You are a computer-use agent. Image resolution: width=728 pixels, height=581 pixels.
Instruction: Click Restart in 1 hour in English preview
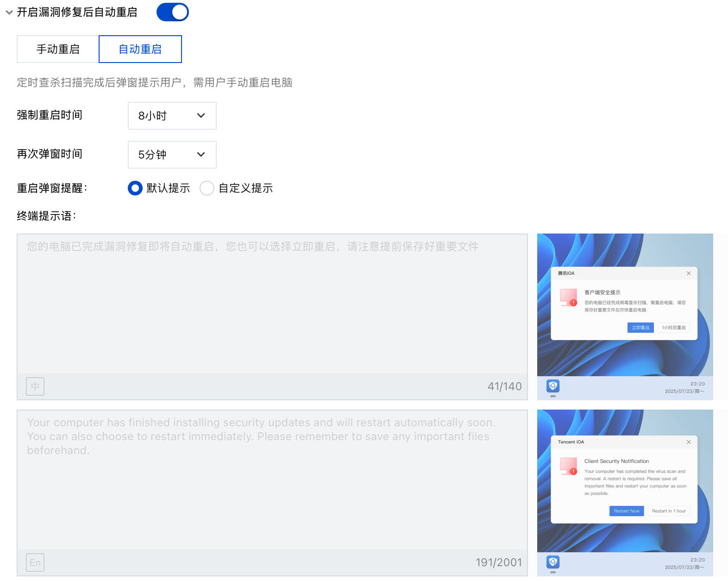point(669,511)
